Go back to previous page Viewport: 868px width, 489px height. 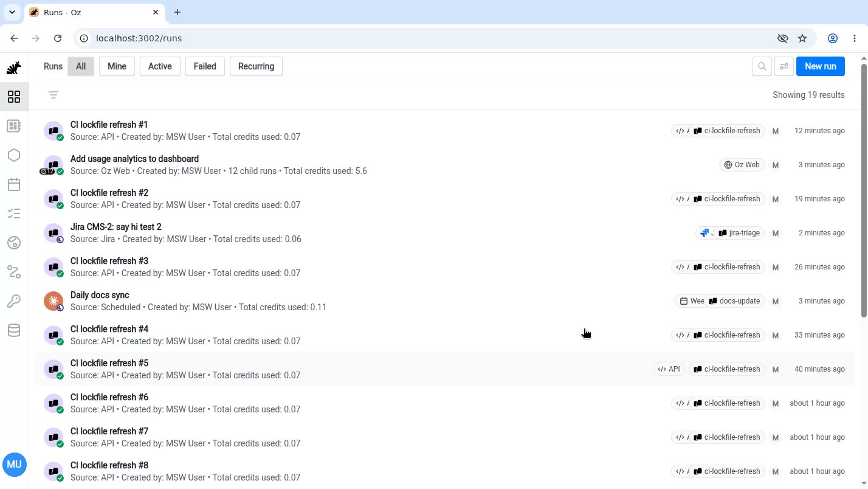point(14,38)
